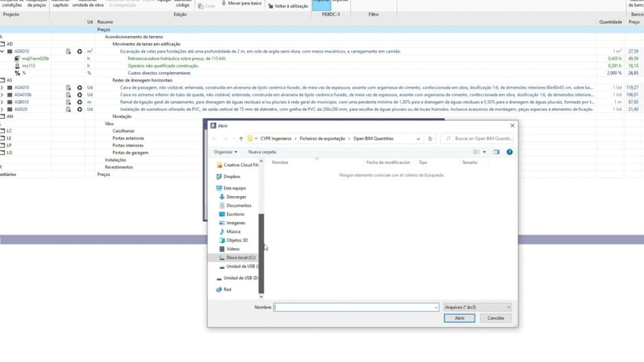Image resolution: width=644 pixels, height=362 pixels.
Task: Click the Ficheiros de exportação breadcrumb
Action: (321, 138)
